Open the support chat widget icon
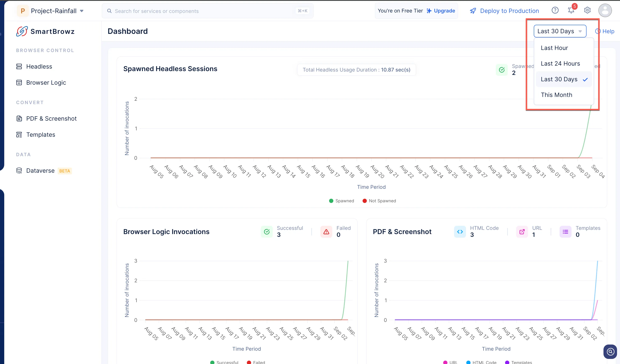 click(610, 352)
